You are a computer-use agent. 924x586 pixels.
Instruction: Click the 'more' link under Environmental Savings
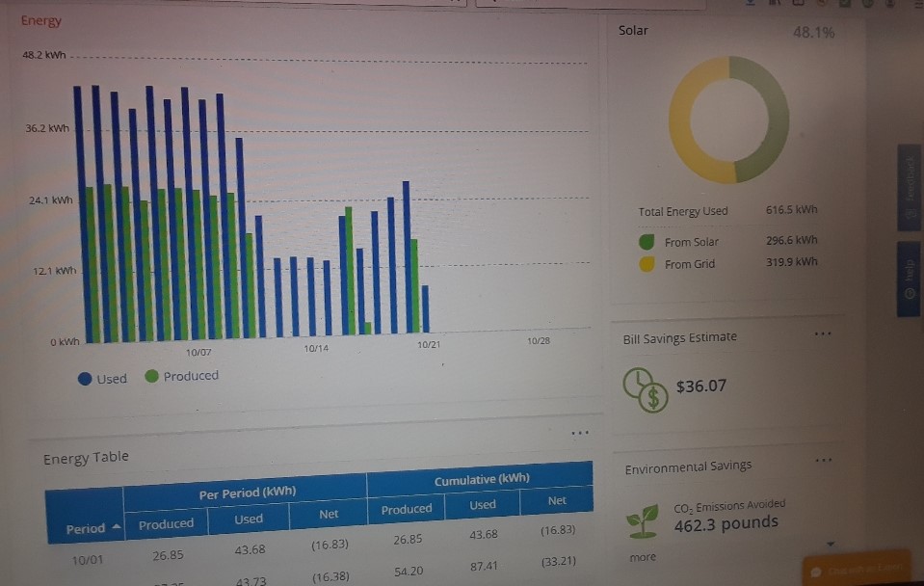pyautogui.click(x=642, y=557)
